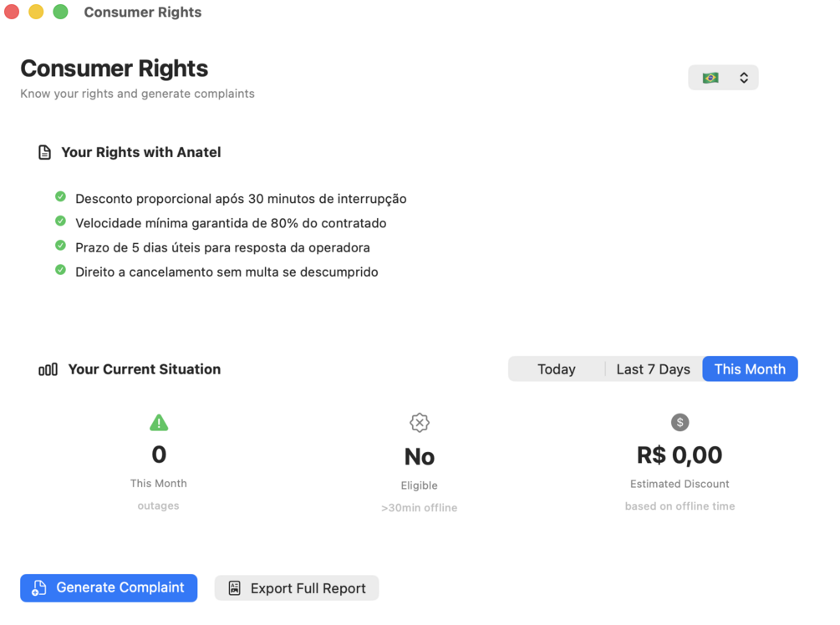Select the Last 7 Days segment
Screen dimensions: 840x625
653,369
